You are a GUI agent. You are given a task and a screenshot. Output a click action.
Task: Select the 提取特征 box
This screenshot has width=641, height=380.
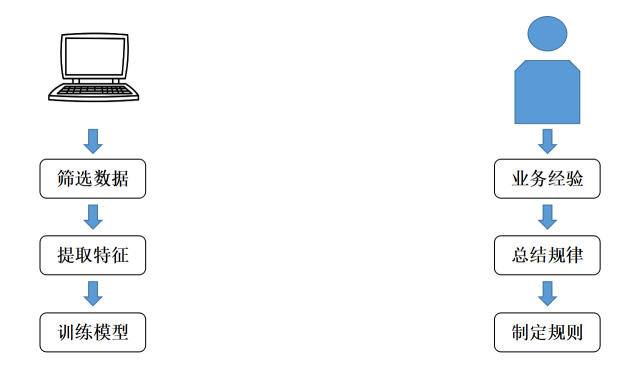93,255
